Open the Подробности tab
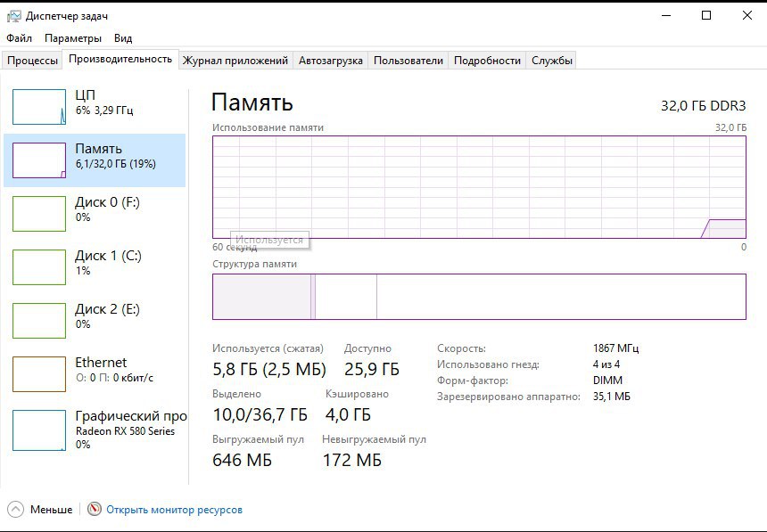Image resolution: width=767 pixels, height=532 pixels. coord(487,61)
